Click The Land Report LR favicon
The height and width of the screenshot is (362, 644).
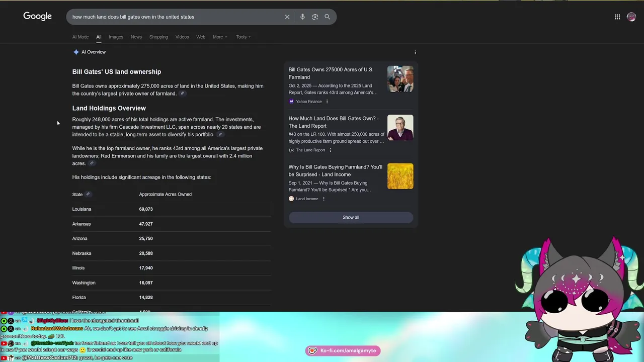point(291,150)
